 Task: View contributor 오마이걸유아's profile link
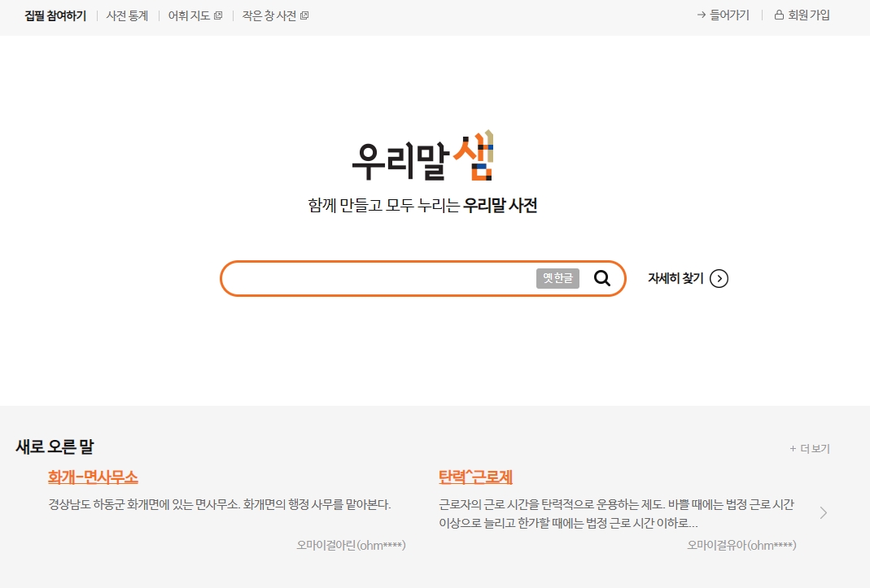click(x=741, y=545)
